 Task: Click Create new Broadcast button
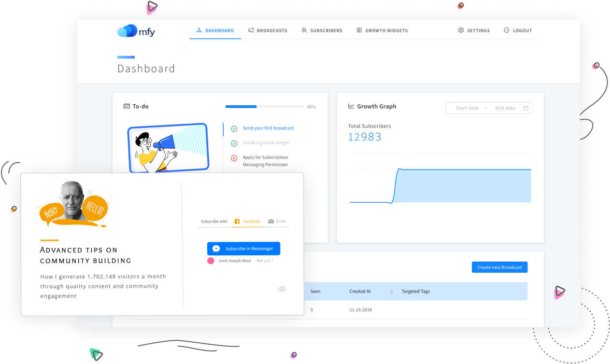[499, 267]
